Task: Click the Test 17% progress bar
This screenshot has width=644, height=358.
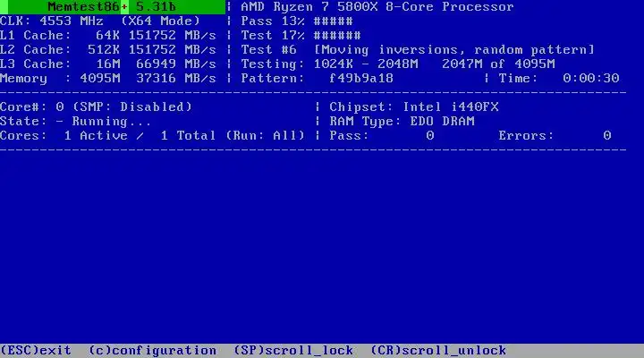Action: click(x=301, y=35)
